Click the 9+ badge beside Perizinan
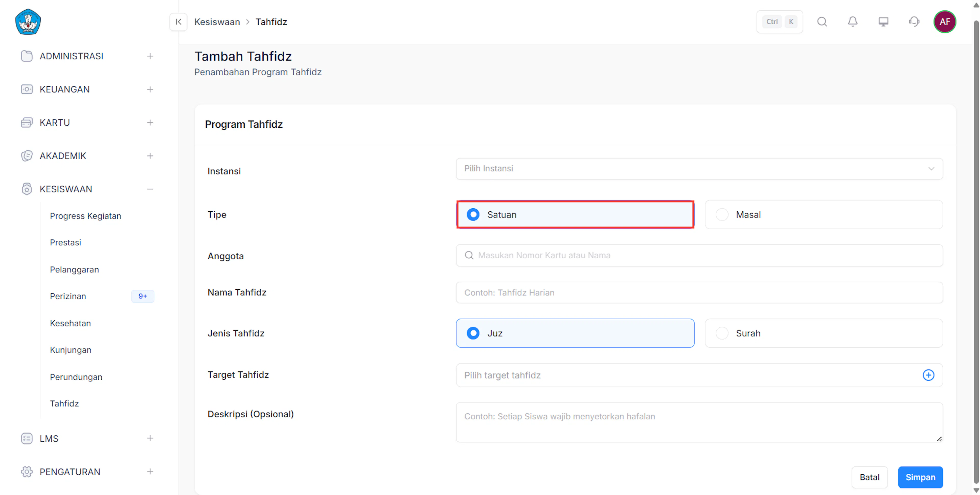 coord(143,296)
